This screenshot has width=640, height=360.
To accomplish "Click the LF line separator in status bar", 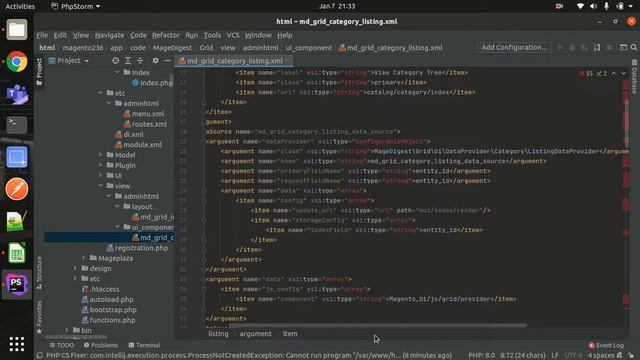I will (x=555, y=356).
